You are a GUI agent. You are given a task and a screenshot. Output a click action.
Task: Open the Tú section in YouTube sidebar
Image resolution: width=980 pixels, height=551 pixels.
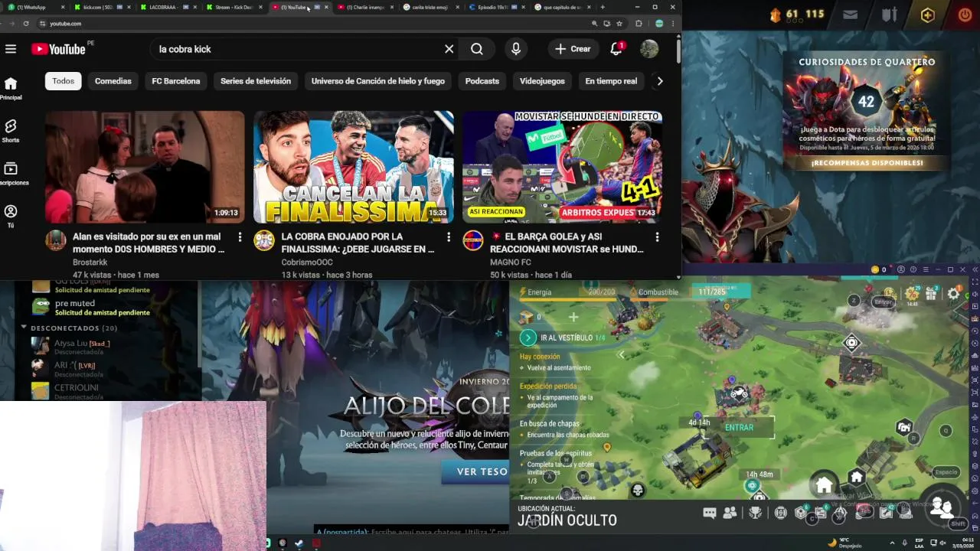pyautogui.click(x=11, y=216)
